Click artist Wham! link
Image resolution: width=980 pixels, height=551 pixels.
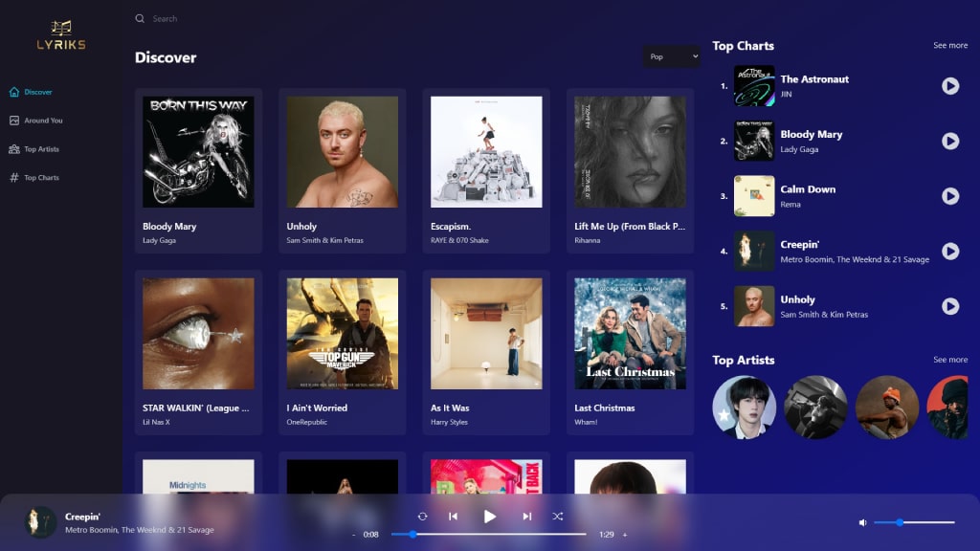click(586, 422)
